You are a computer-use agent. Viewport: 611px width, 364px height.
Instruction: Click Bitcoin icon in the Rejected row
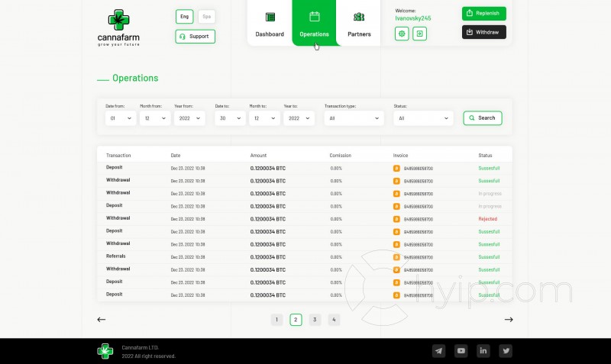tap(396, 219)
